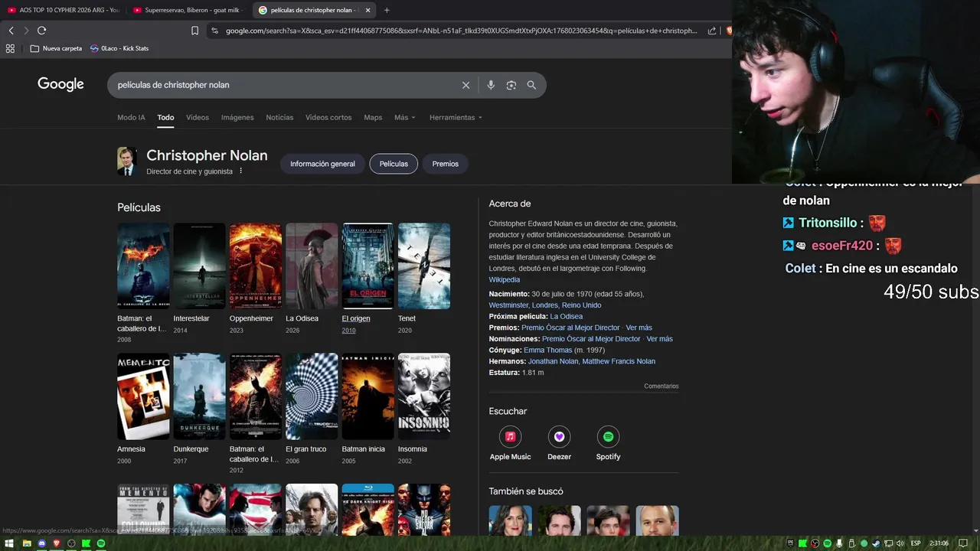Open a new browser tab with the plus
Screen dimensions: 980x551
click(x=387, y=10)
